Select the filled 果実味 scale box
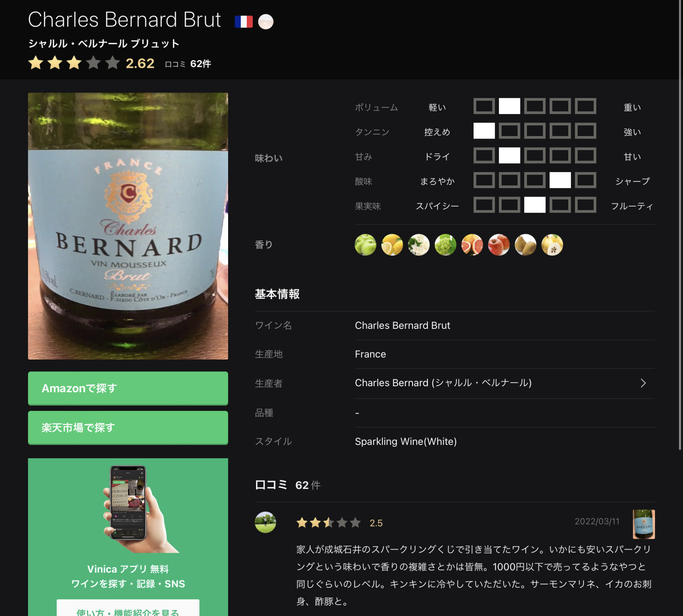The width and height of the screenshot is (683, 616). (x=534, y=205)
